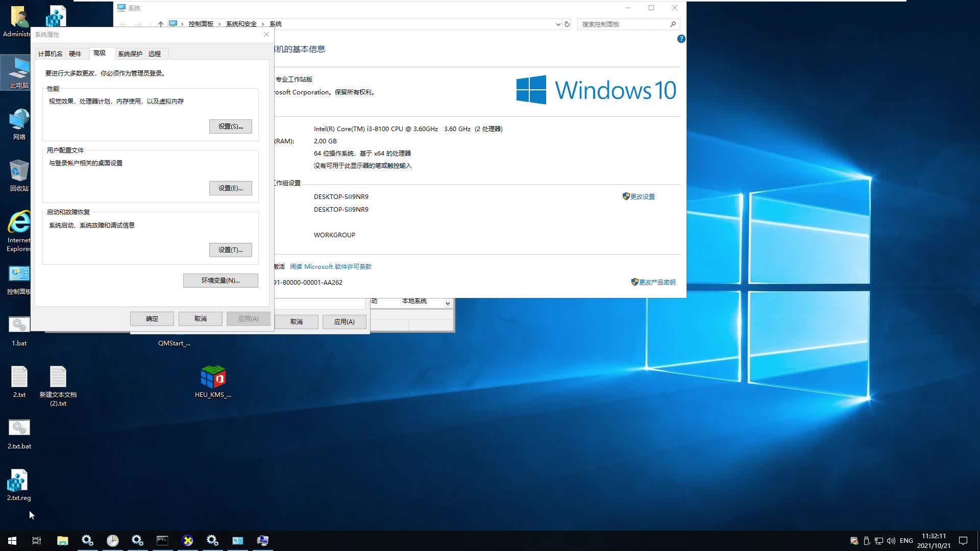The height and width of the screenshot is (551, 980).
Task: Select the 新建文本文档 (2).txt icon
Action: [58, 386]
